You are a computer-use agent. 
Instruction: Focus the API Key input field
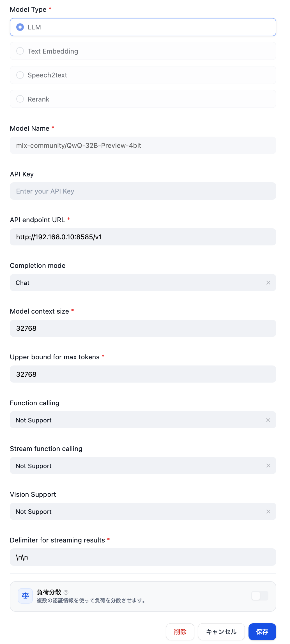coord(143,191)
